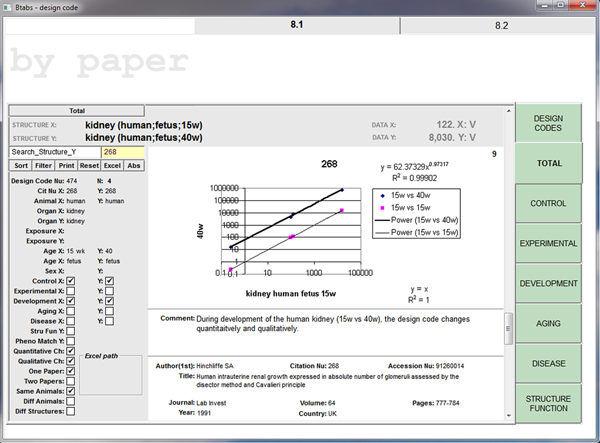Click the Total header button
This screenshot has width=600, height=443.
(x=77, y=111)
